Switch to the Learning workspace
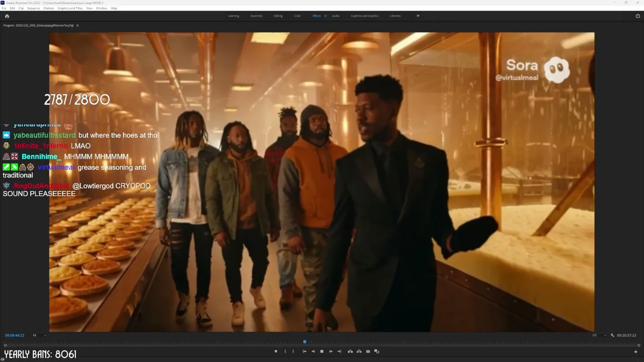644x362 pixels. 233,16
